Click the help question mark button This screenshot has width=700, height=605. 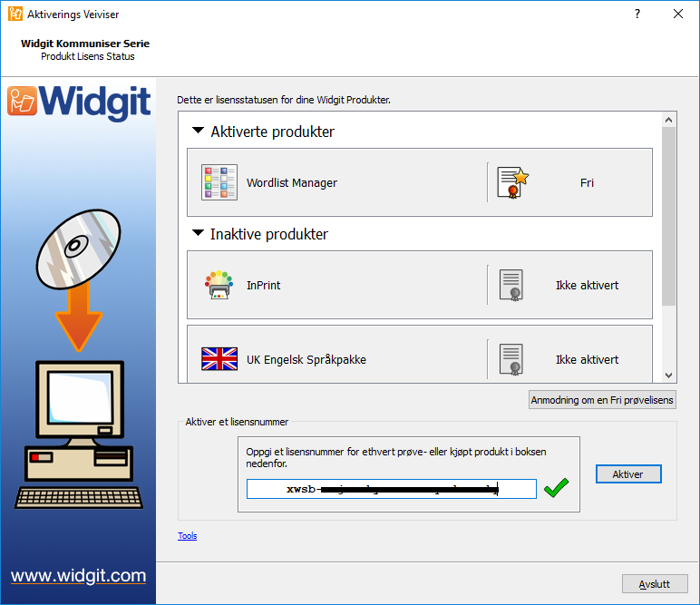[637, 14]
